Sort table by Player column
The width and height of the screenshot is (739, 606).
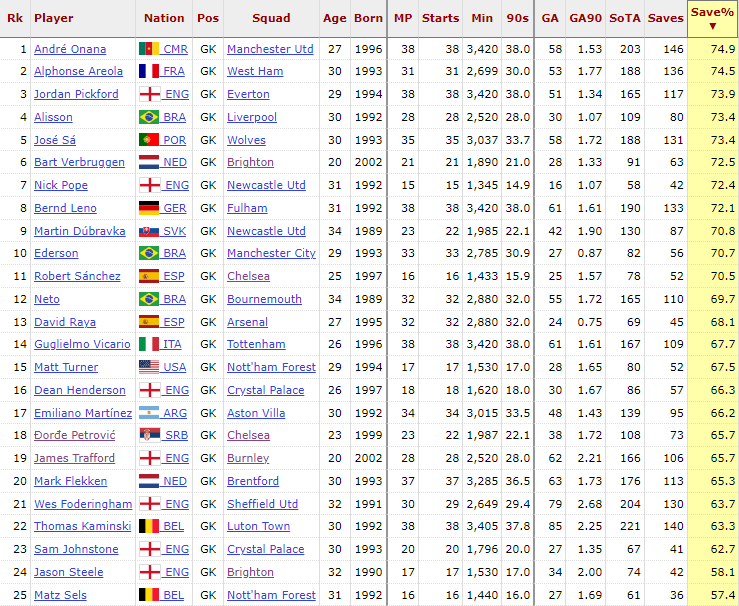[54, 18]
